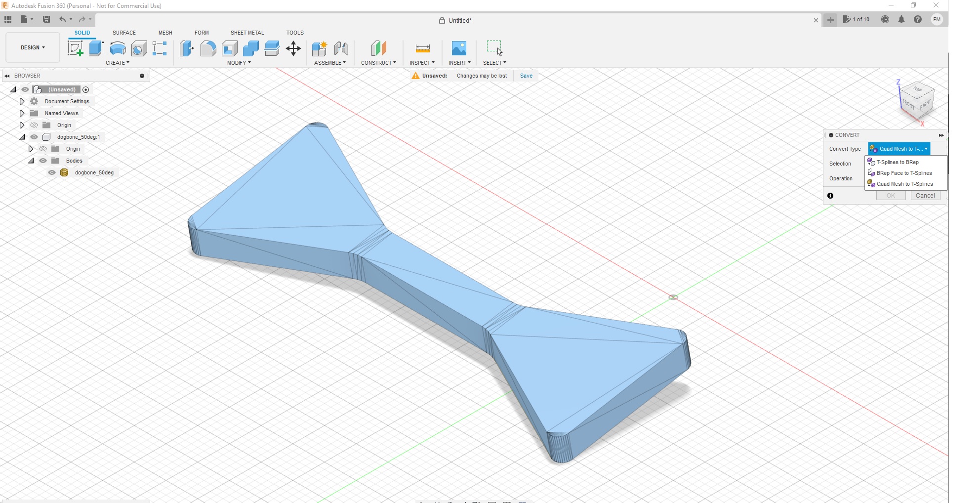Select the Joint tool icon
Viewport: 980px width, 503px height.
(x=341, y=48)
